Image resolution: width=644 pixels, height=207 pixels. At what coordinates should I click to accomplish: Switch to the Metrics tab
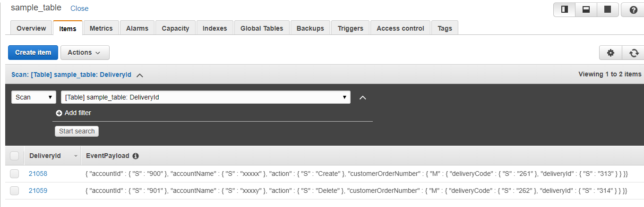(x=101, y=28)
